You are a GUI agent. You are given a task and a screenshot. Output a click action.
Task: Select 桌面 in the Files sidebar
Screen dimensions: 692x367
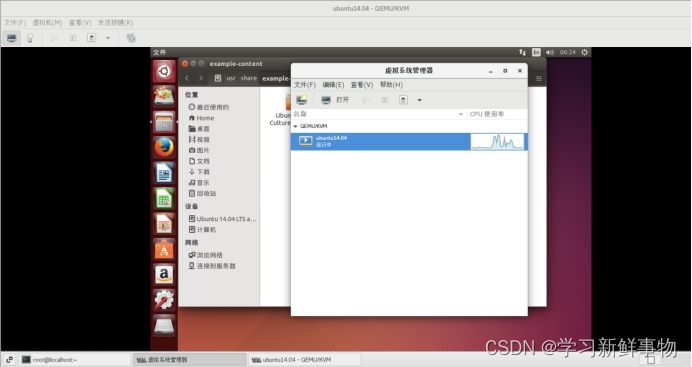(199, 129)
